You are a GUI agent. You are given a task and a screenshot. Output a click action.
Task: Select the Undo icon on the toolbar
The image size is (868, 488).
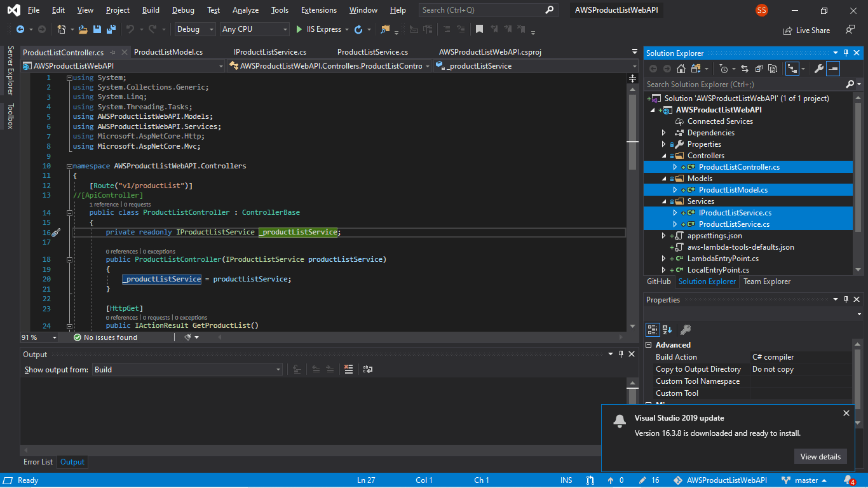(132, 29)
